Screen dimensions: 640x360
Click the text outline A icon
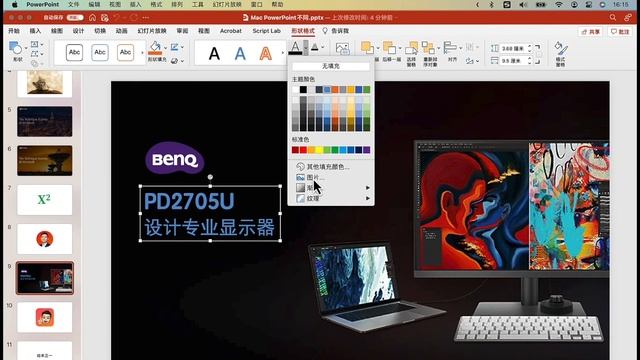click(315, 47)
